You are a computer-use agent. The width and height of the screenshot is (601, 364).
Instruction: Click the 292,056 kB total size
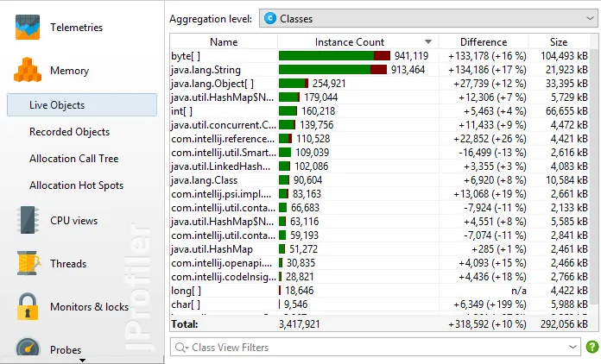tap(564, 324)
